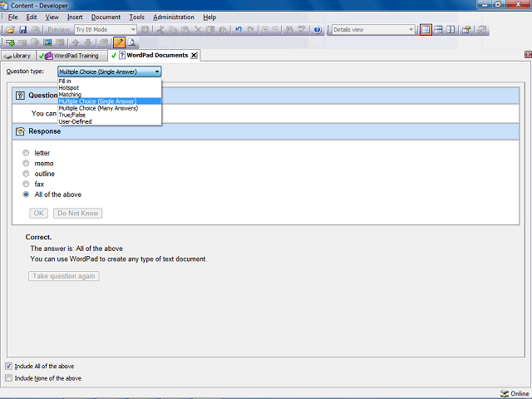Screen dimensions: 532x399
Task: Select the outline radio button
Action: [26, 174]
